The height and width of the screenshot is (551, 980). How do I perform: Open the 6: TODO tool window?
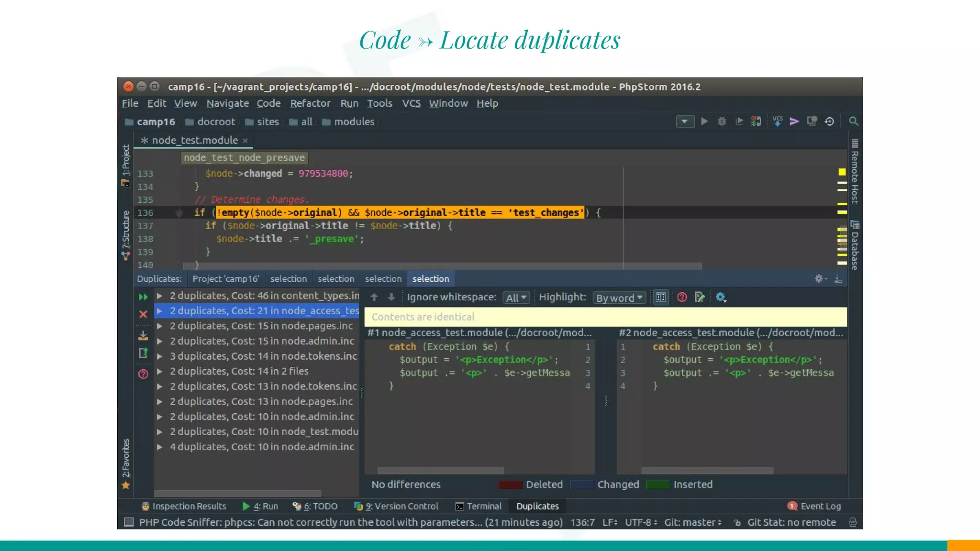pos(315,506)
